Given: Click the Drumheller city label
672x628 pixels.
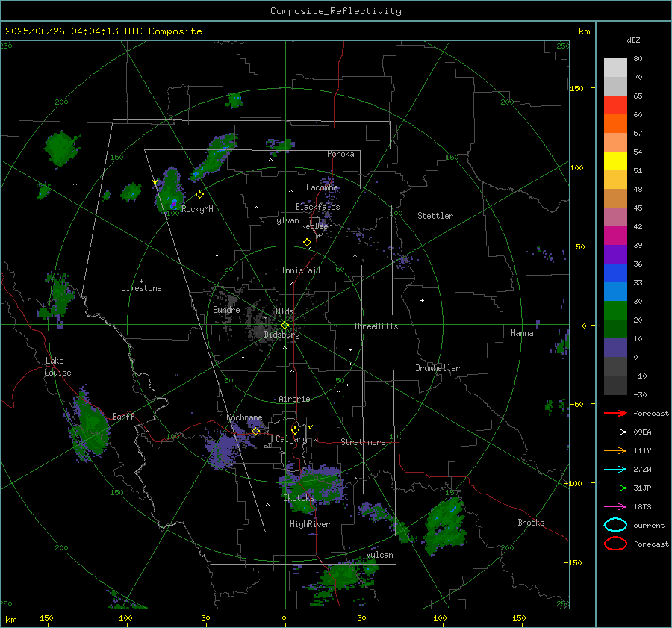Looking at the screenshot, I should click(438, 368).
